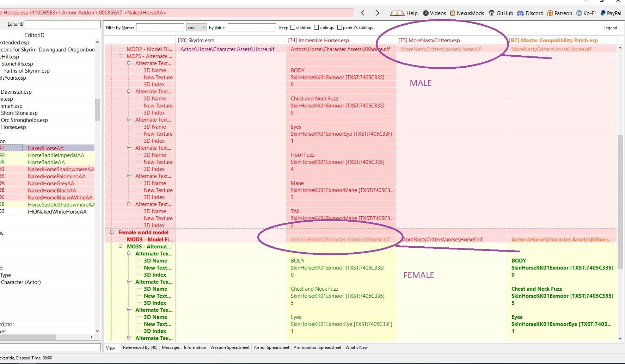The image size is (625, 364).
Task: Open the Ammunition Spreadsheet tab
Action: pos(317,347)
